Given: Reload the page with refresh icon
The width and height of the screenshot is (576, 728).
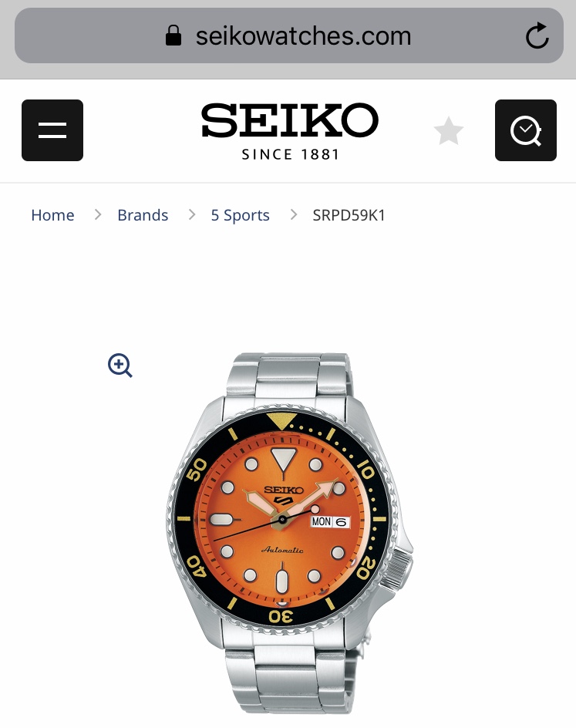Looking at the screenshot, I should pos(537,35).
